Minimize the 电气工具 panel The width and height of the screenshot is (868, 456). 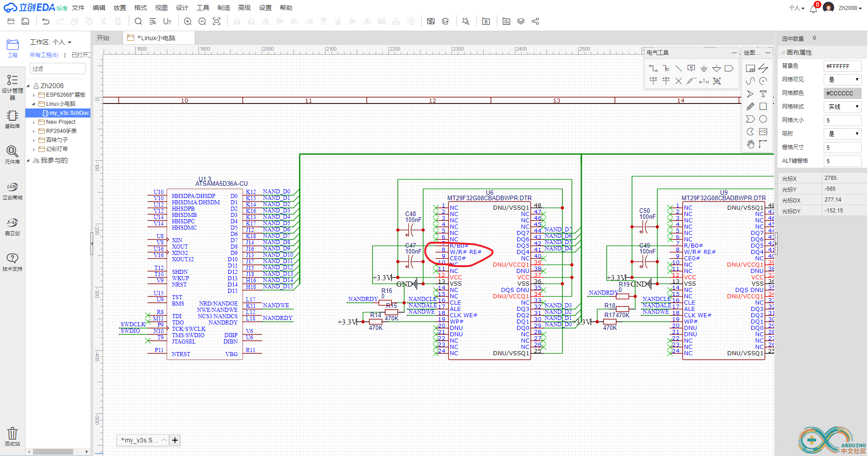[x=734, y=53]
